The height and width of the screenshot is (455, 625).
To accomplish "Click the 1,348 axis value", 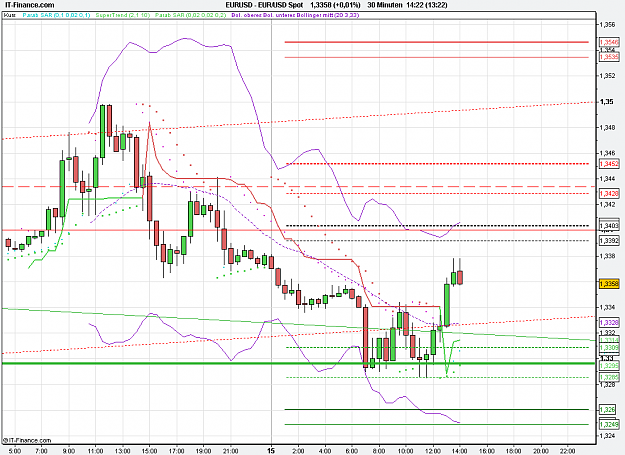I will [x=608, y=127].
